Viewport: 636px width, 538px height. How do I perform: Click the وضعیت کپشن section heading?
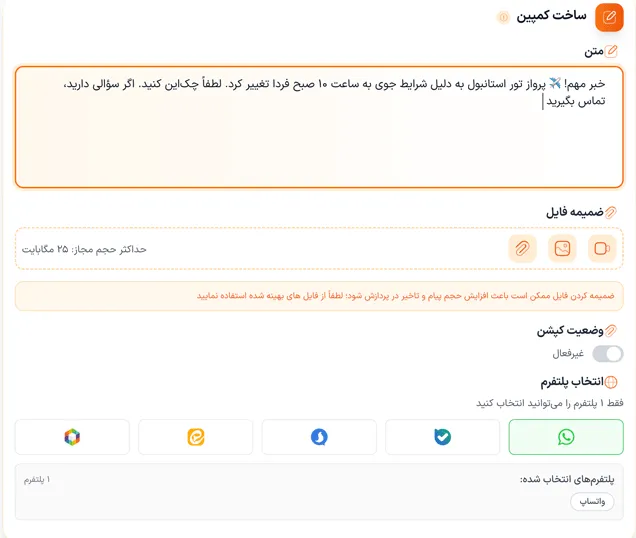click(569, 330)
